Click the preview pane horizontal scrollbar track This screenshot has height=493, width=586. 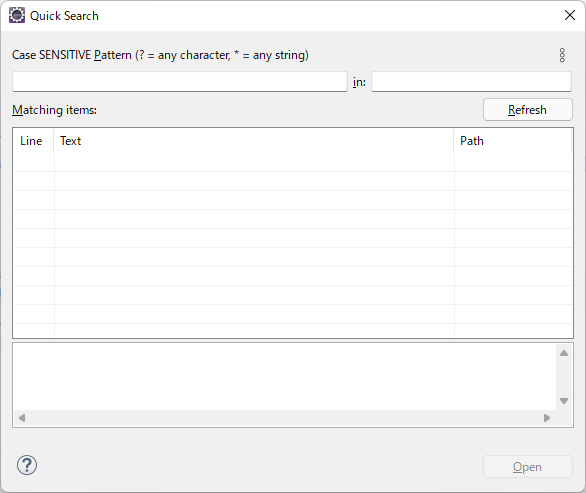[284, 418]
